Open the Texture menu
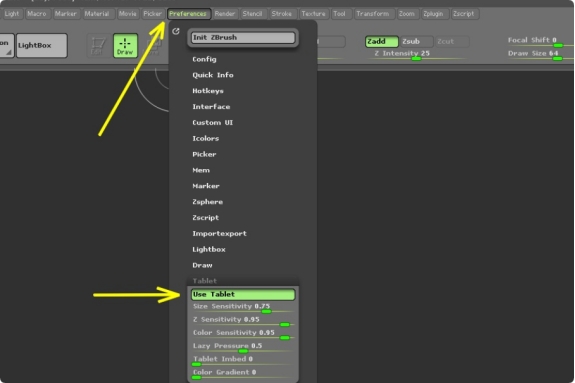This screenshot has height=383, width=575. 313,14
